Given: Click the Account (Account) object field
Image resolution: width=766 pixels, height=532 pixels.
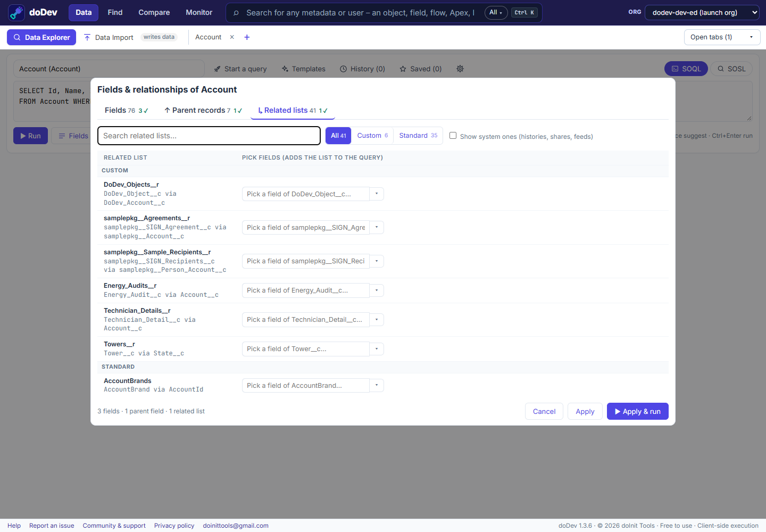Looking at the screenshot, I should (109, 69).
